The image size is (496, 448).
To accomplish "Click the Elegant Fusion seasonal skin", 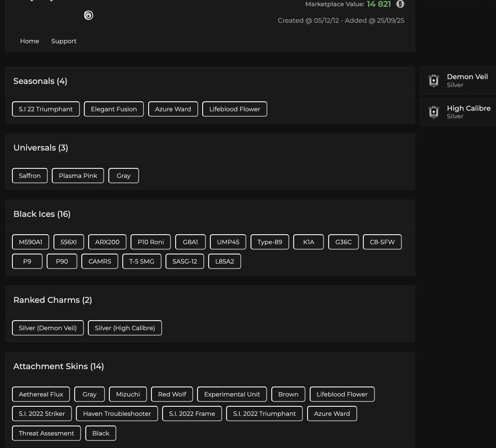I will [114, 109].
